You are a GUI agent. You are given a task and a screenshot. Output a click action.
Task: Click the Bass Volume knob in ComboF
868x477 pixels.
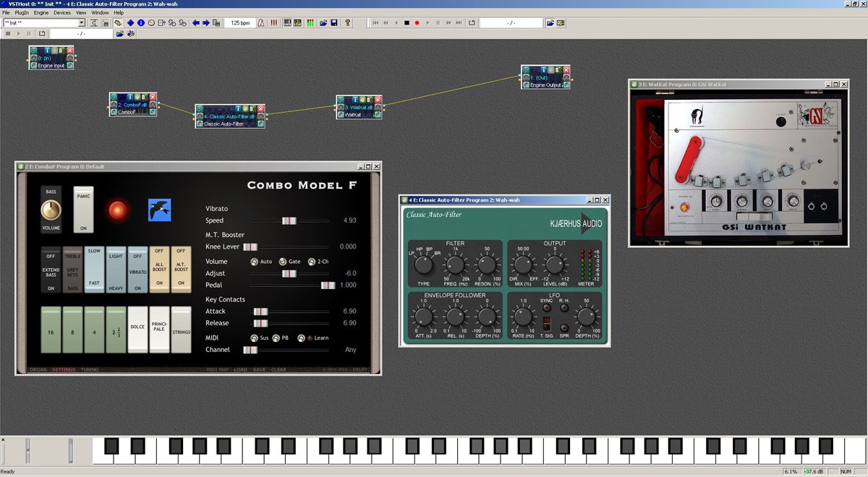pos(50,210)
